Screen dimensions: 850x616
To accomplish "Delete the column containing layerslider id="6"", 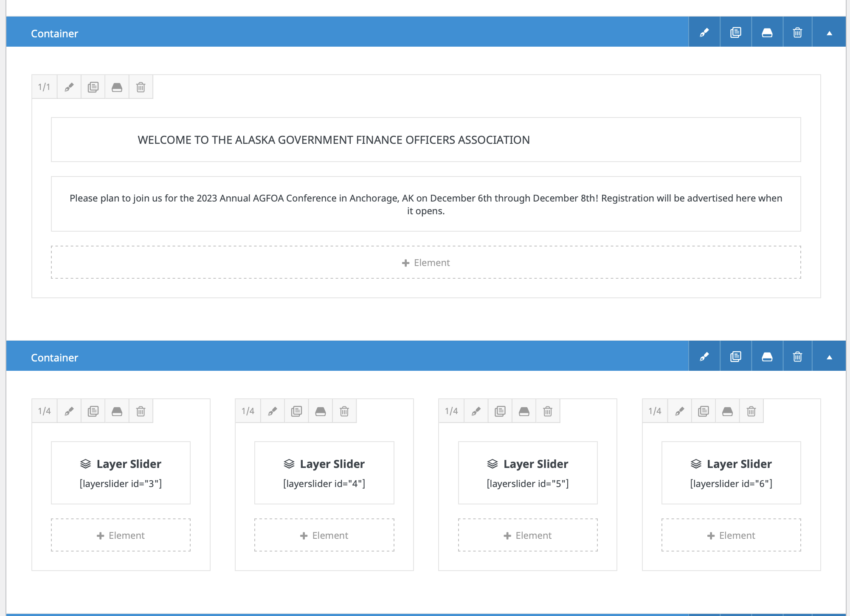I will (x=751, y=411).
